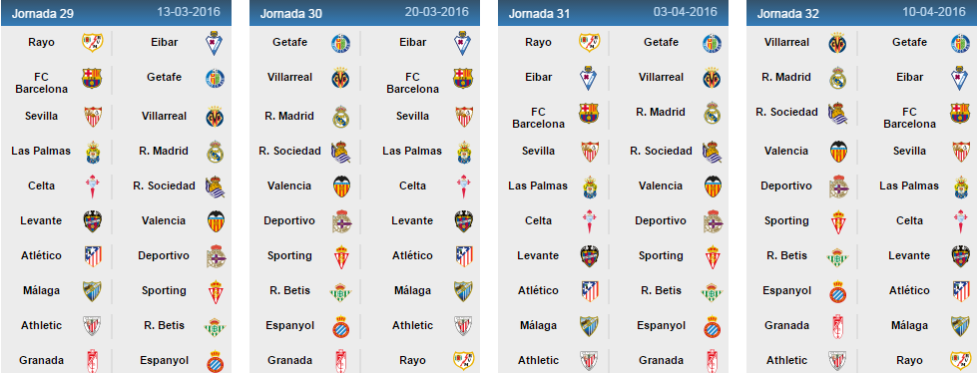Click the Sporting crest in Jornada 32
The width and height of the screenshot is (980, 373).
(x=837, y=221)
